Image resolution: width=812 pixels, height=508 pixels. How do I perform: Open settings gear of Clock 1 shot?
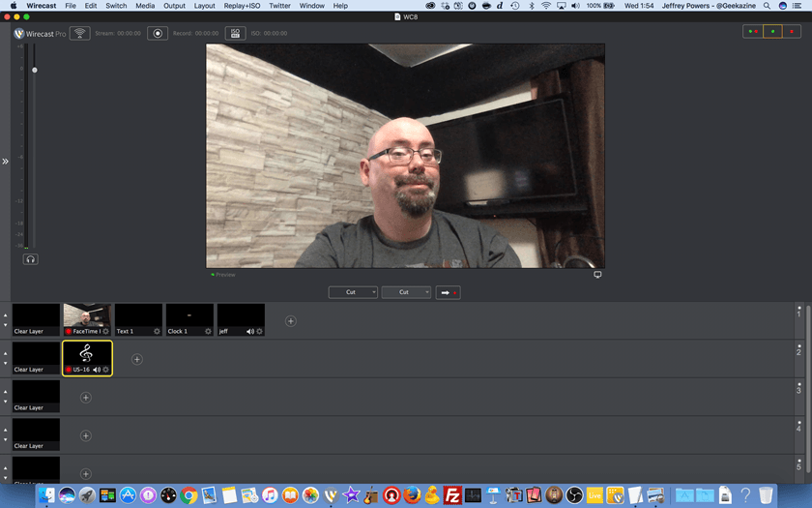pyautogui.click(x=208, y=331)
